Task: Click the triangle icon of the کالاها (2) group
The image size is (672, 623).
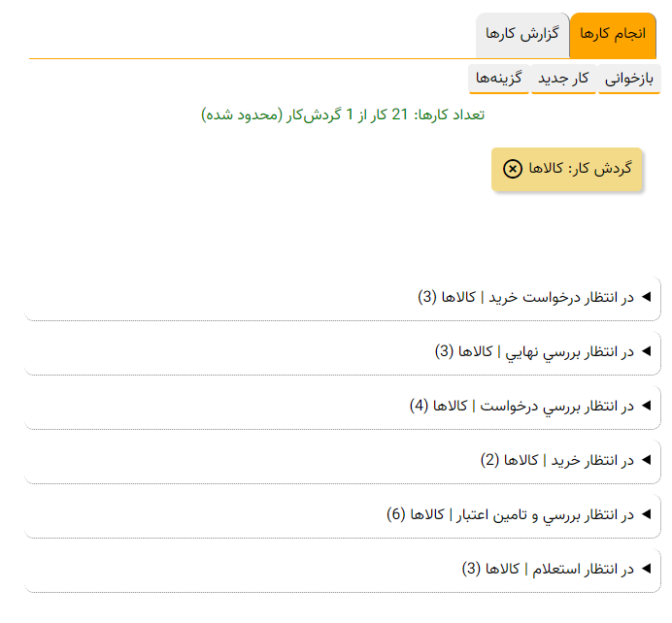Action: click(646, 459)
